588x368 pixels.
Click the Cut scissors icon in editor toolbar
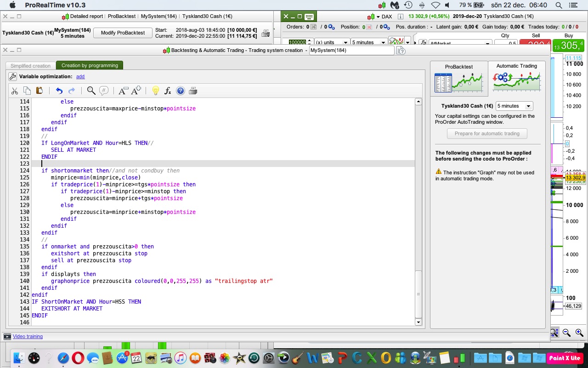pos(15,91)
